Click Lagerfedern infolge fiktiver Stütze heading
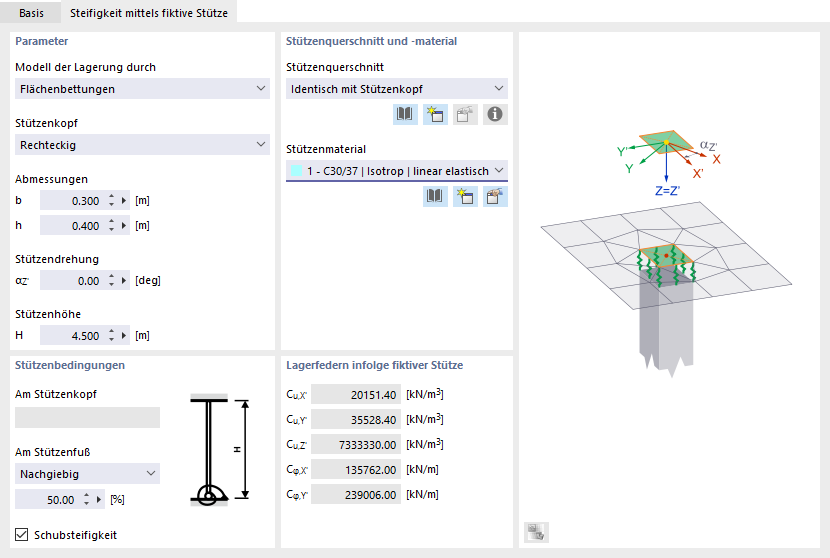This screenshot has height=558, width=830. (x=375, y=365)
